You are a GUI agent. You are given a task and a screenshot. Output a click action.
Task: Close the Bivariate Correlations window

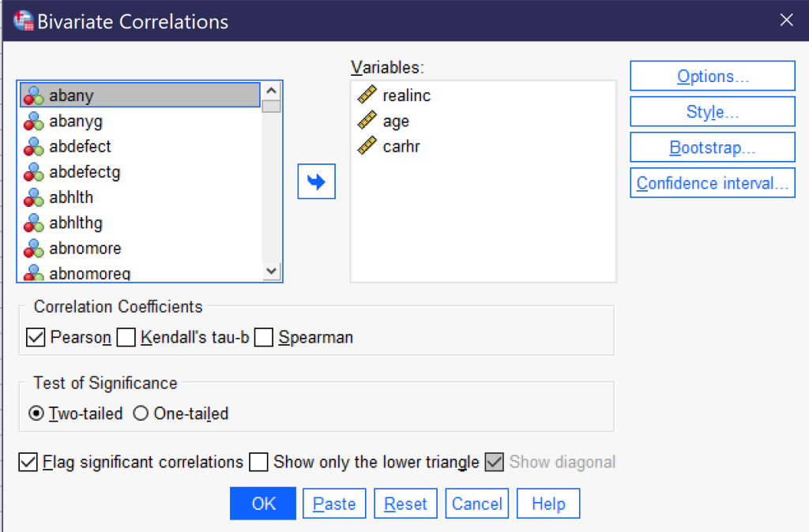[786, 20]
